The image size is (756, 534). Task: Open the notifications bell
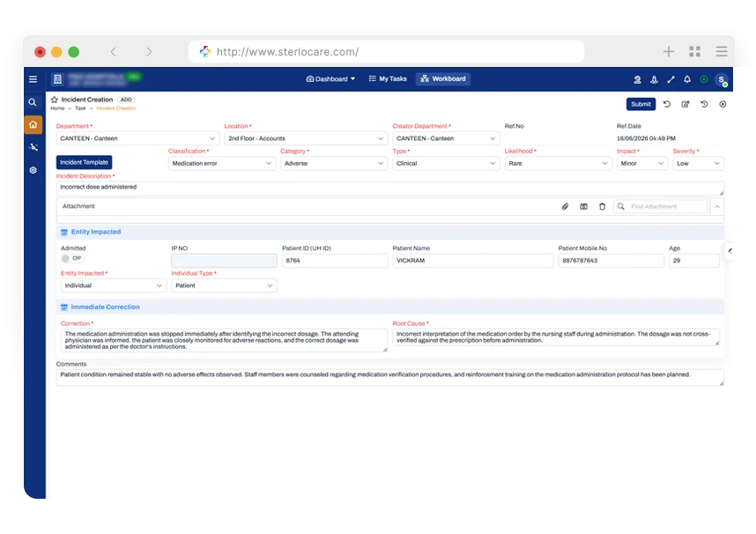pos(687,79)
